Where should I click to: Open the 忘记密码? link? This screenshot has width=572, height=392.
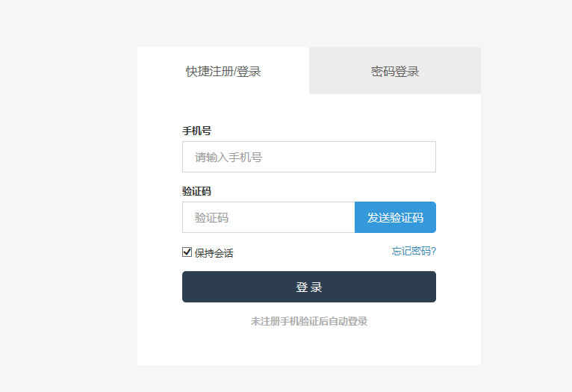[414, 251]
